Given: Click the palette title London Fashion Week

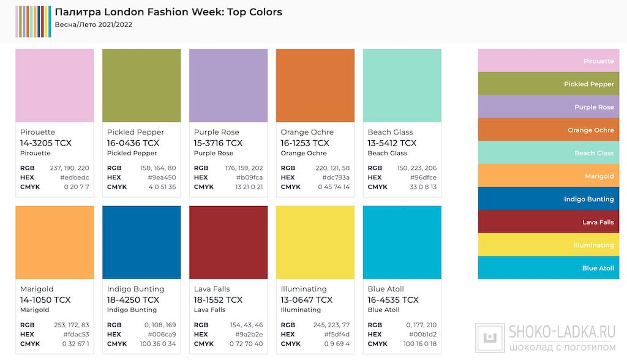Looking at the screenshot, I should click(x=168, y=12).
